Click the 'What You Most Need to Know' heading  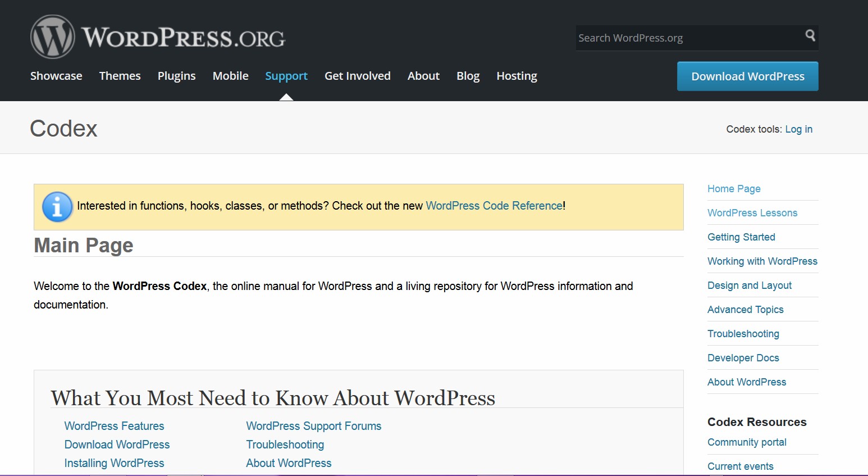pyautogui.click(x=273, y=398)
